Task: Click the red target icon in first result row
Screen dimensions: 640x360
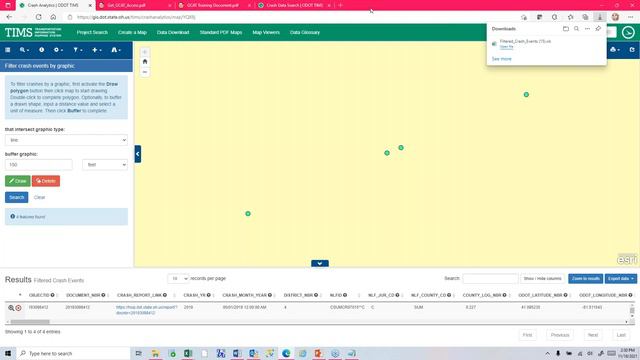Action: 18,308
